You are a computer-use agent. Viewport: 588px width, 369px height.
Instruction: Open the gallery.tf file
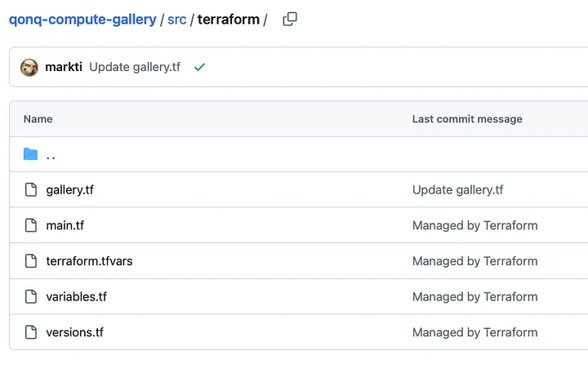click(x=70, y=190)
